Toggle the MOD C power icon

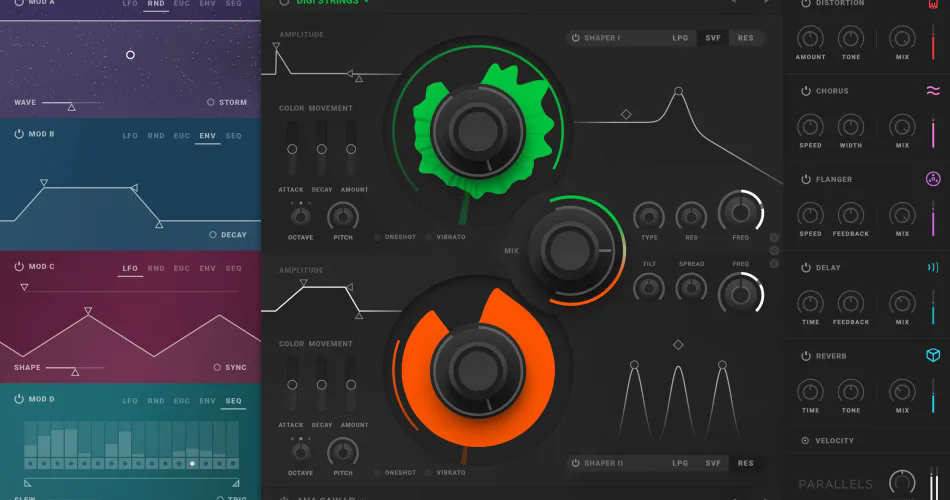(19, 267)
